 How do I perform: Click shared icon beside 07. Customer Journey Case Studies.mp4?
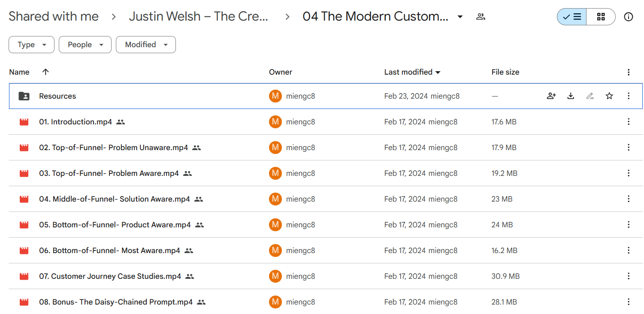(x=190, y=277)
